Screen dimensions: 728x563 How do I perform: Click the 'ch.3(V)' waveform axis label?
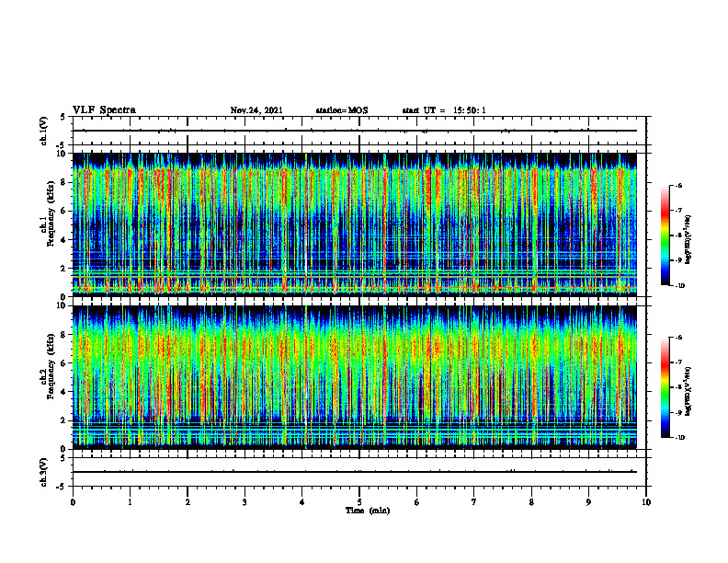tap(43, 472)
